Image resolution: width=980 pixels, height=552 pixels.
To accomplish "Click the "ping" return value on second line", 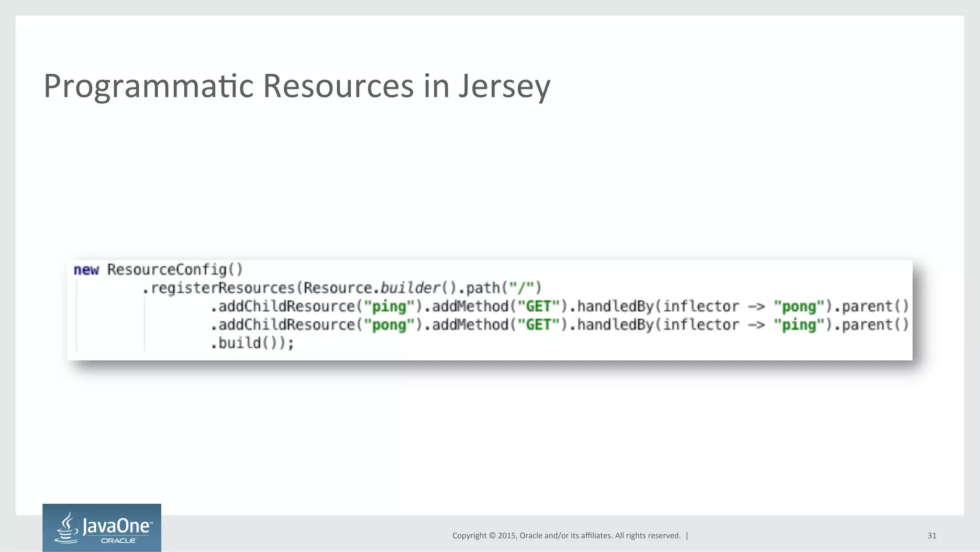I will point(798,325).
